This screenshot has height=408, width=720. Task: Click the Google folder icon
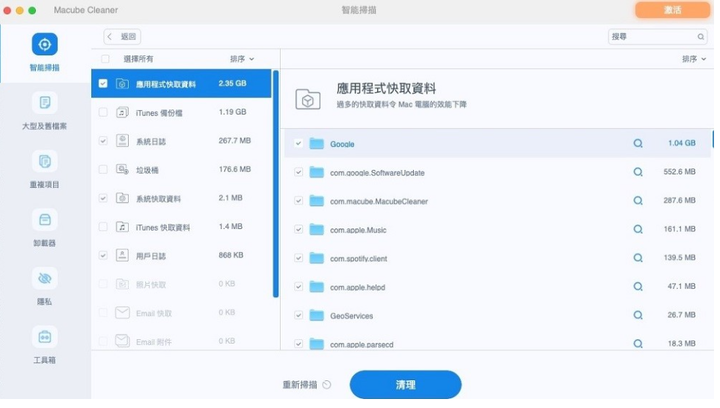pos(316,143)
